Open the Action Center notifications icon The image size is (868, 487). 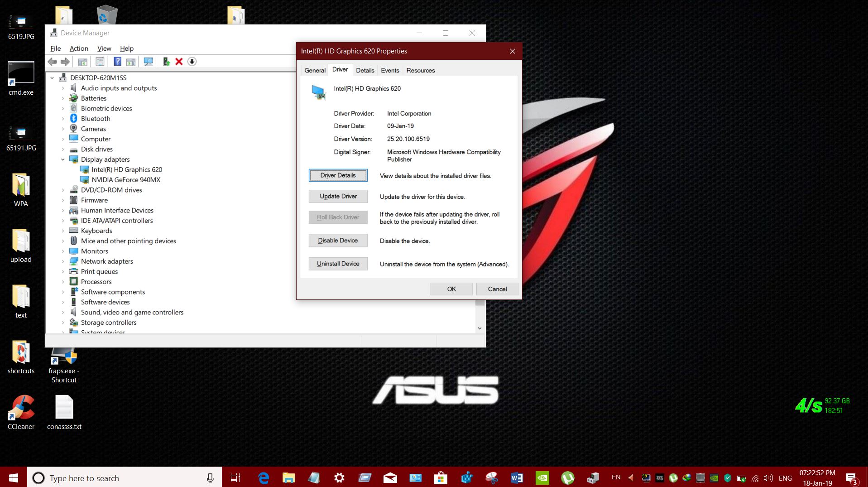(852, 478)
